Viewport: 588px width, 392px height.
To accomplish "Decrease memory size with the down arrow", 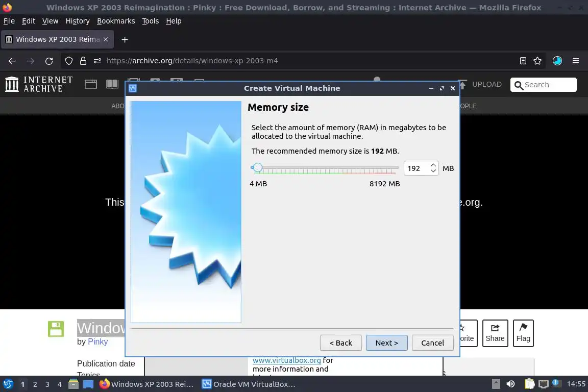I will click(x=433, y=171).
